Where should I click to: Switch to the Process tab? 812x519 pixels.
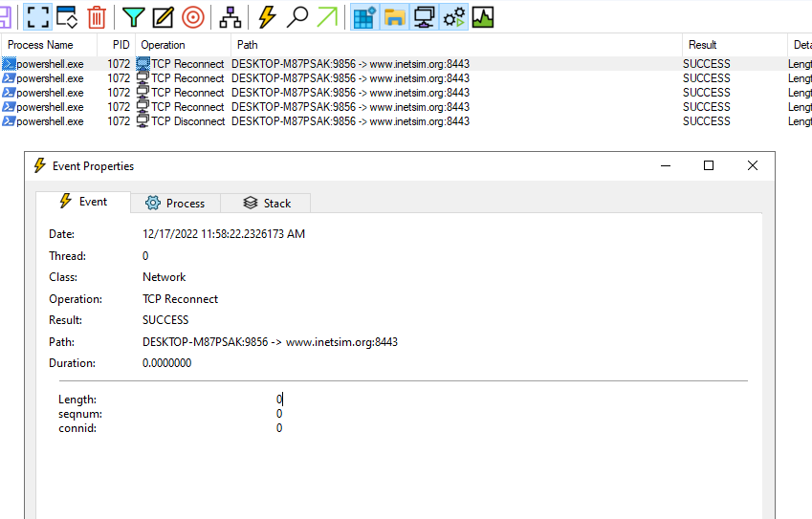coord(175,203)
